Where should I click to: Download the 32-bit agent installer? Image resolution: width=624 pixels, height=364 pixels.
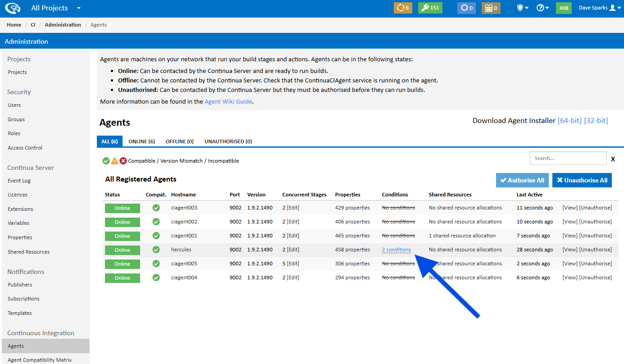(x=596, y=121)
